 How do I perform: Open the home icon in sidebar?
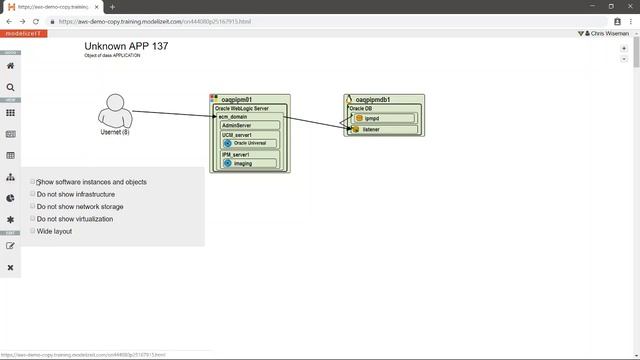click(10, 66)
